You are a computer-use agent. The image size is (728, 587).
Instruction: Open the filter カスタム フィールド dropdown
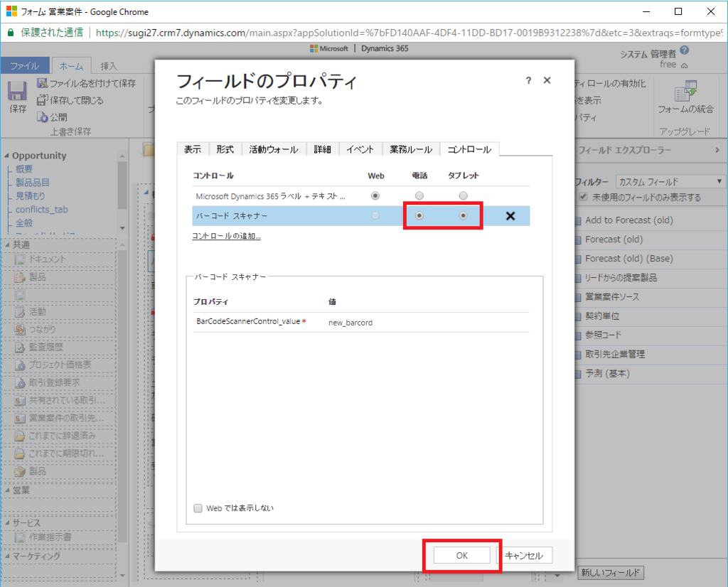click(671, 181)
